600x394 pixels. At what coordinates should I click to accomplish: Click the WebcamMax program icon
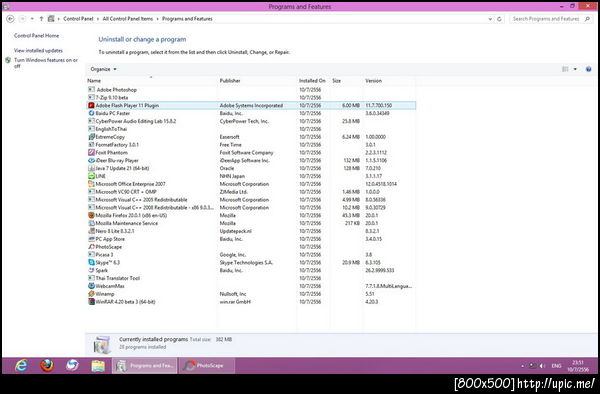tap(91, 286)
